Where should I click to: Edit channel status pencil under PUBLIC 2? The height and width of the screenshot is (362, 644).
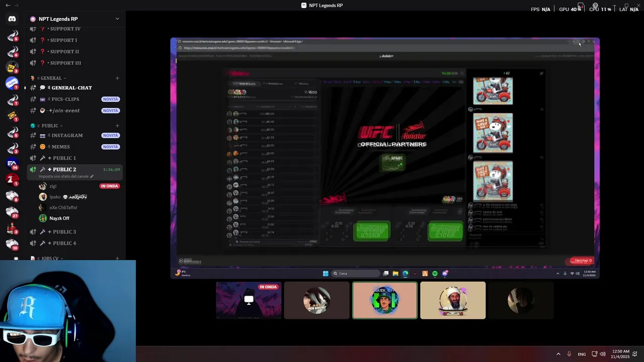92,176
